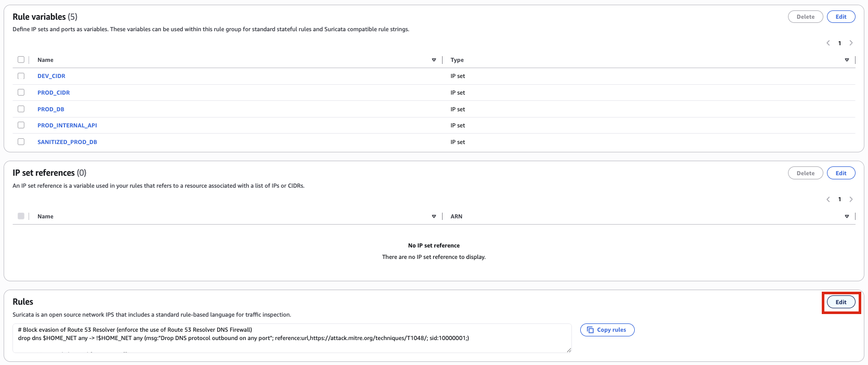
Task: Open the PROD_CIDR variable link
Action: [x=54, y=93]
